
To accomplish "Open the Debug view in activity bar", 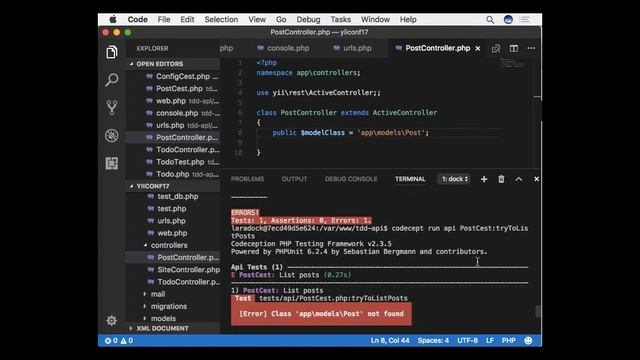I will 111,136.
